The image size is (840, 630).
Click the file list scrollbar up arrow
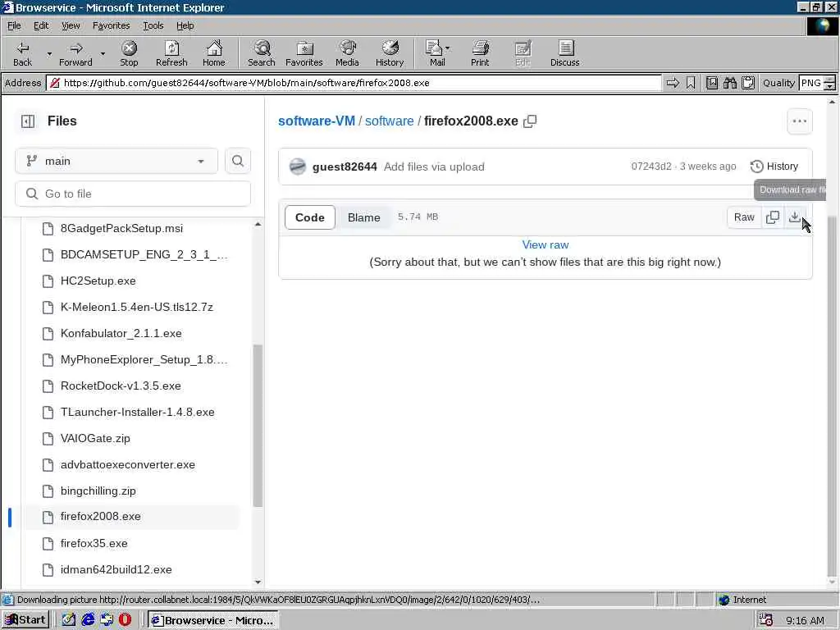[258, 224]
